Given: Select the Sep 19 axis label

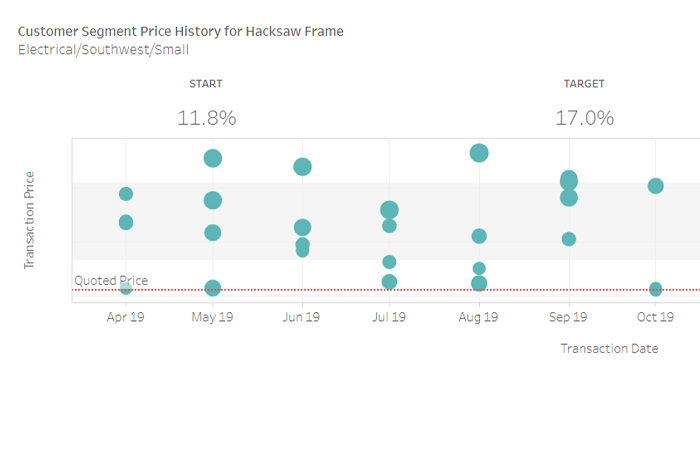Looking at the screenshot, I should (569, 318).
